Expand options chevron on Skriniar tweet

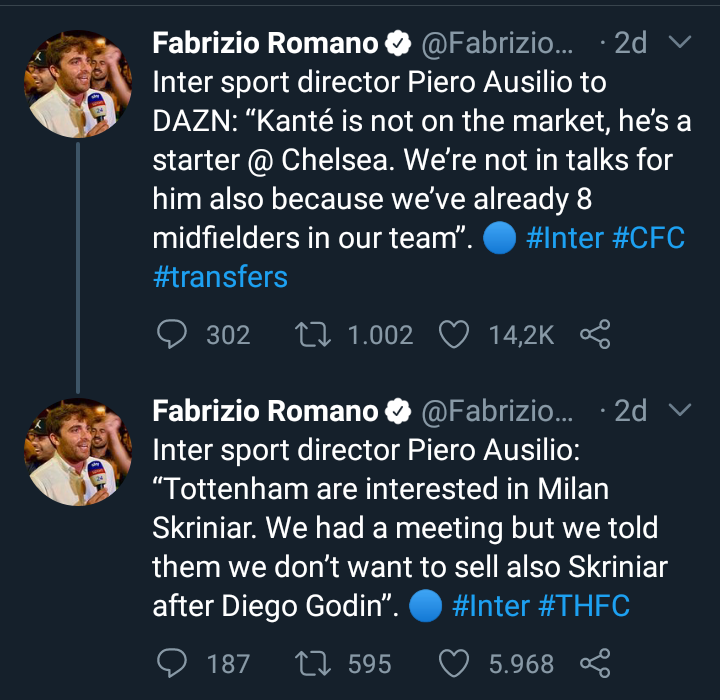point(679,410)
